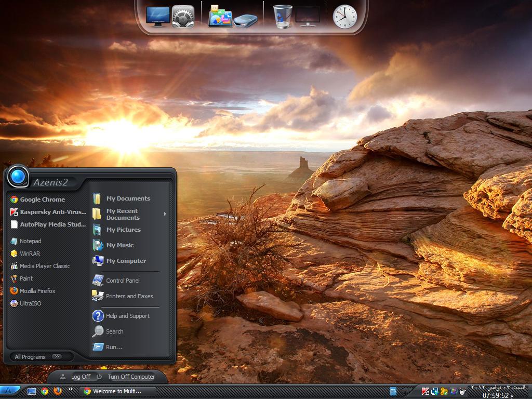Expand quick launch overflow chevron
Screen dimensions: 532x399
(x=71, y=389)
